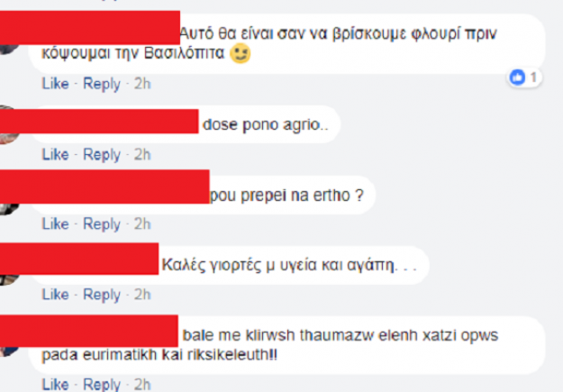Like the 'Καλές γιορτές' comment

[55, 295]
